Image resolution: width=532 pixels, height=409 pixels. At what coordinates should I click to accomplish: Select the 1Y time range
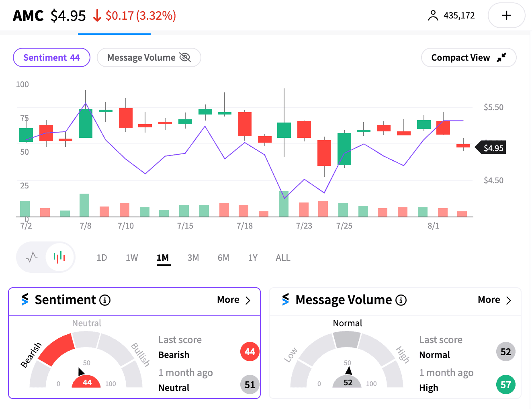253,258
